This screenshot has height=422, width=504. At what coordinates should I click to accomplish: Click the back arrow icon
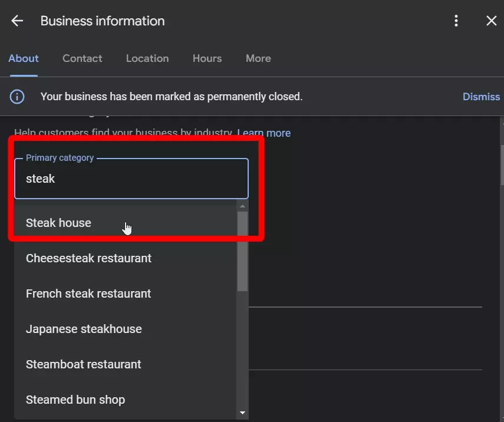17,21
